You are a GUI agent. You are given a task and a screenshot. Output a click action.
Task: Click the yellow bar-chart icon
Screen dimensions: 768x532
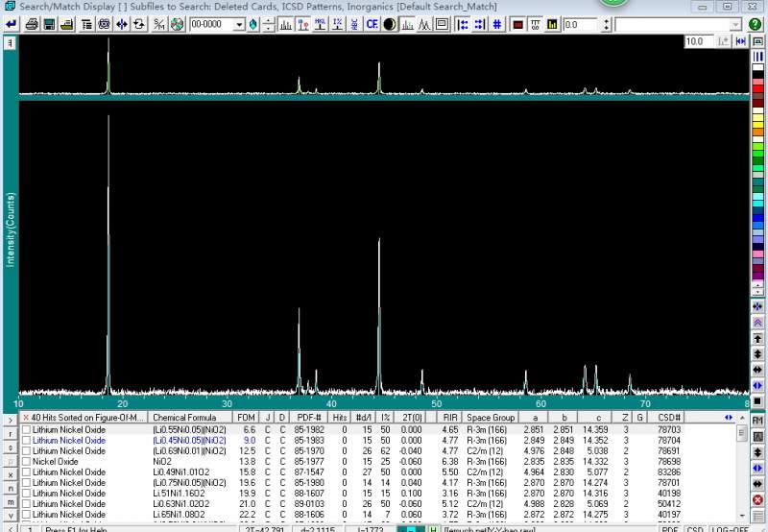553,24
